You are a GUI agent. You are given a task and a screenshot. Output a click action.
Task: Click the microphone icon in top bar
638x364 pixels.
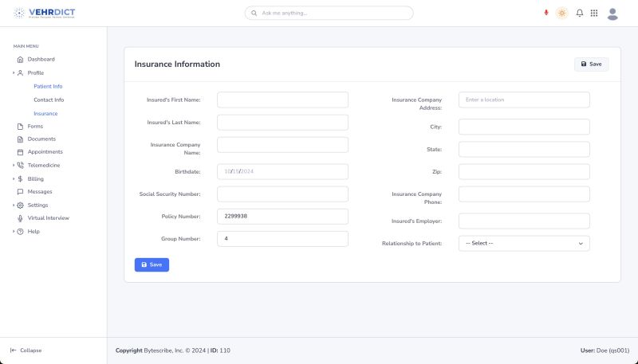(546, 13)
